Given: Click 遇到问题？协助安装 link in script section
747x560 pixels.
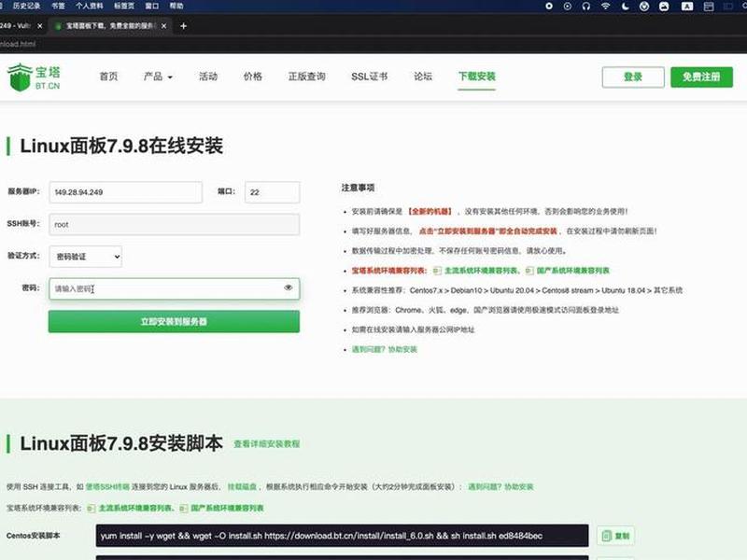Looking at the screenshot, I should click(x=500, y=486).
